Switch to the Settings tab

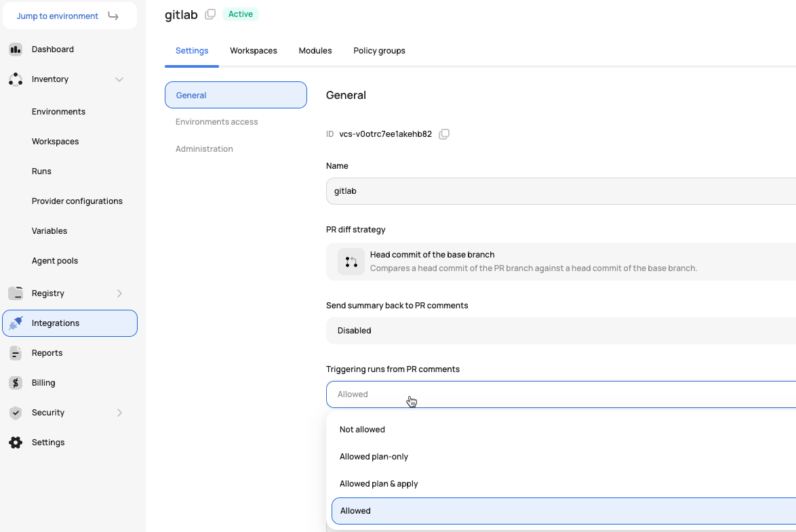[x=192, y=51]
